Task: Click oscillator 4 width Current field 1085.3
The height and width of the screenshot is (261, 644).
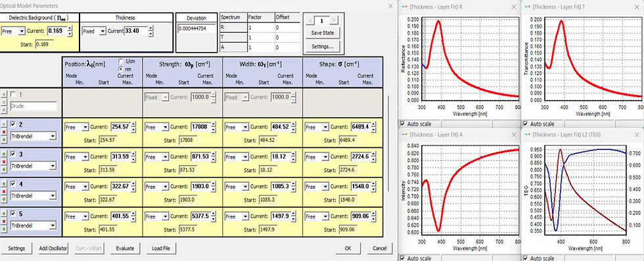Action: point(281,187)
